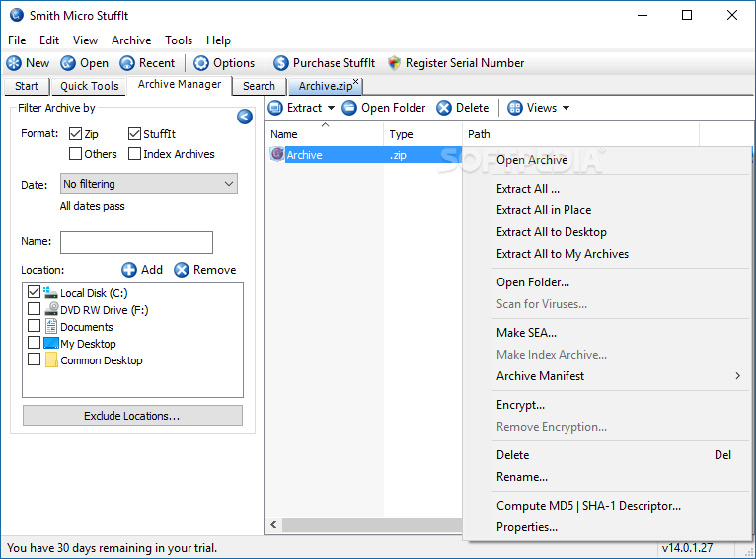The height and width of the screenshot is (559, 756).
Task: Click the Local Disk (C:) drive icon
Action: tap(50, 292)
